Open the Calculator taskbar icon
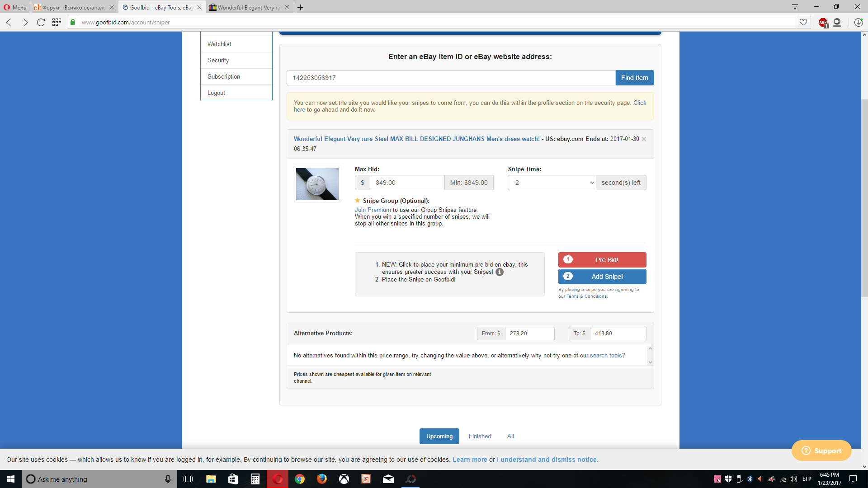This screenshot has width=868, height=488. click(255, 479)
